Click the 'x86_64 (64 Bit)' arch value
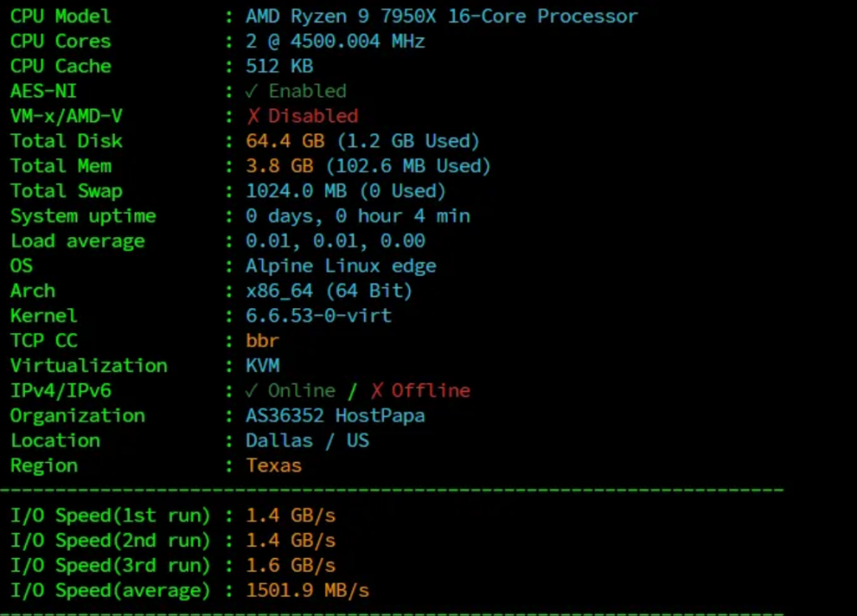Viewport: 857px width, 616px height. tap(328, 290)
